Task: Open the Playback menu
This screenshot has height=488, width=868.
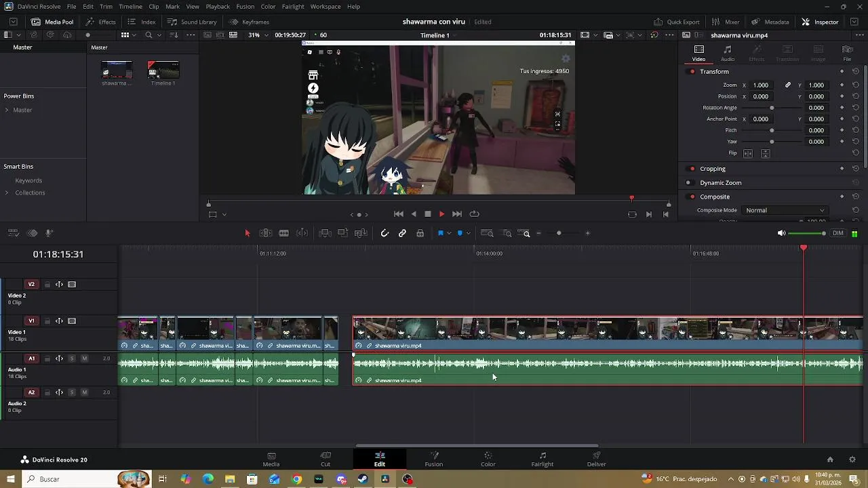Action: point(218,7)
